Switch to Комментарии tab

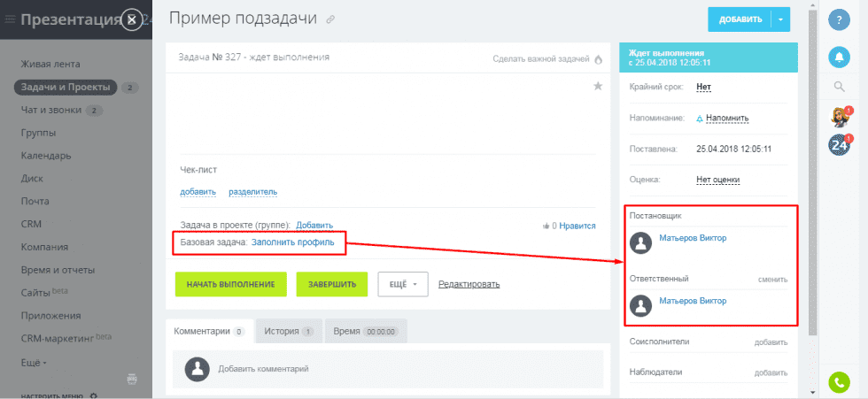click(210, 331)
